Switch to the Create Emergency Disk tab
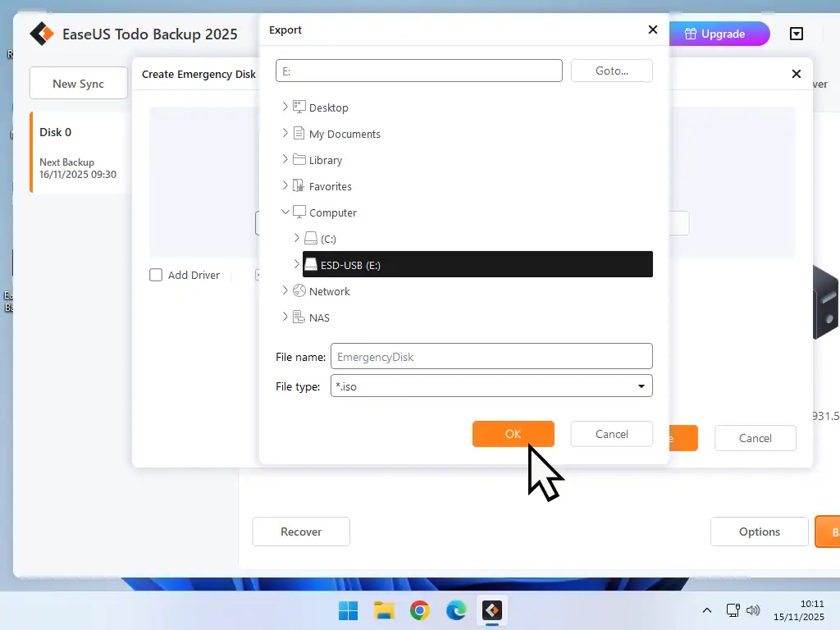 click(198, 74)
